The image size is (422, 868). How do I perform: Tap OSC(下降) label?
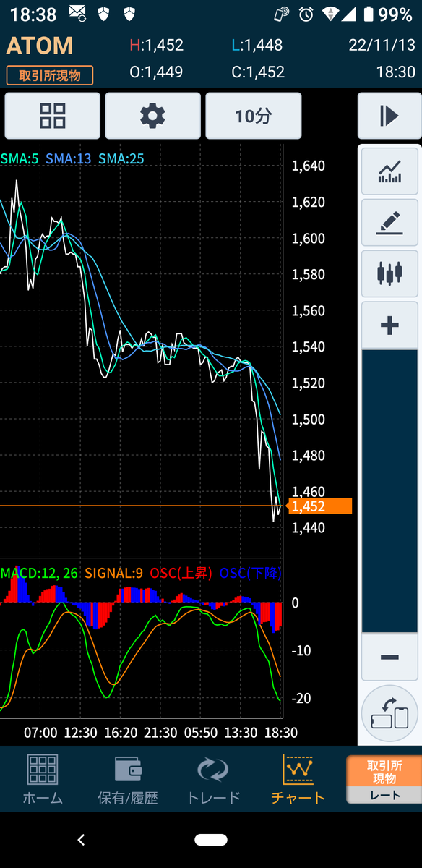251,574
